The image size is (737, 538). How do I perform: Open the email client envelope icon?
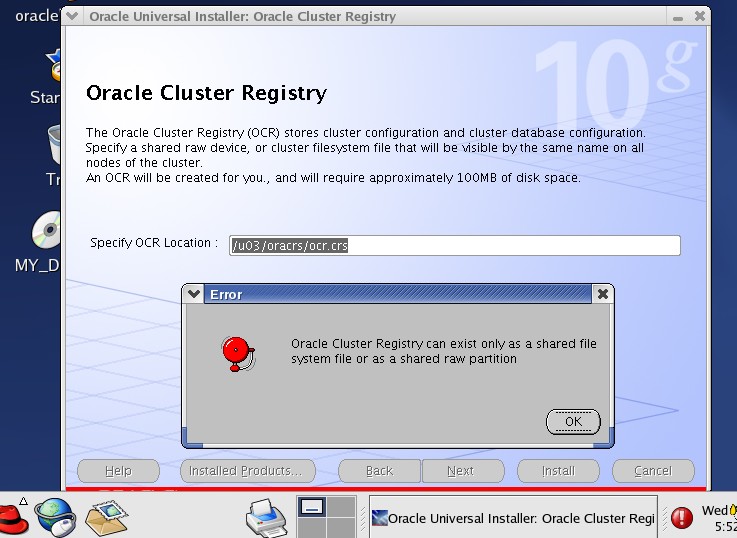[x=107, y=516]
